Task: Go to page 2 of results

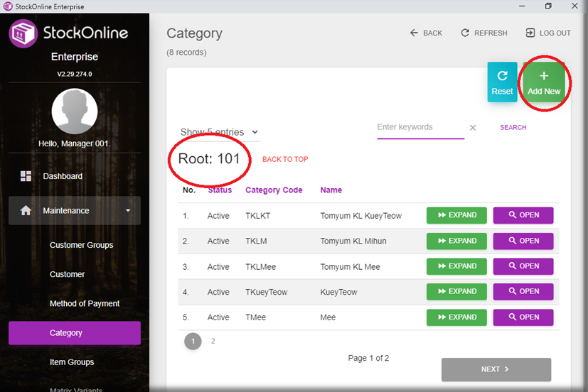Action: pos(213,342)
